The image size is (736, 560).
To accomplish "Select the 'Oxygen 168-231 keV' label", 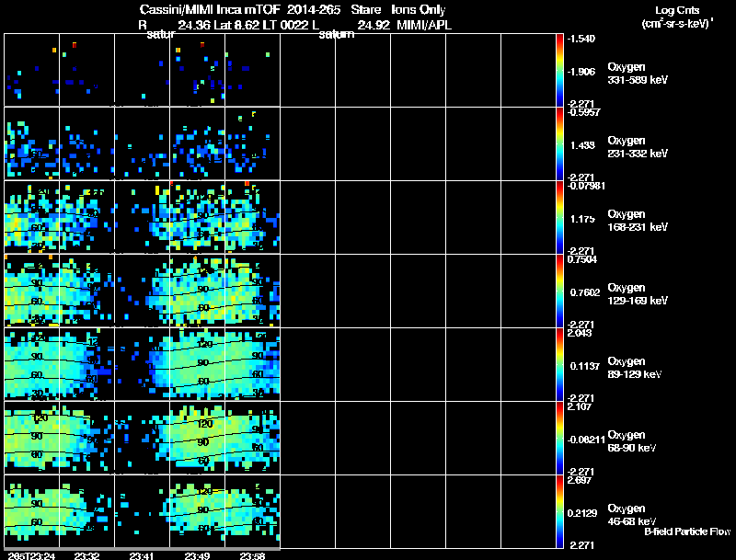I will (638, 221).
